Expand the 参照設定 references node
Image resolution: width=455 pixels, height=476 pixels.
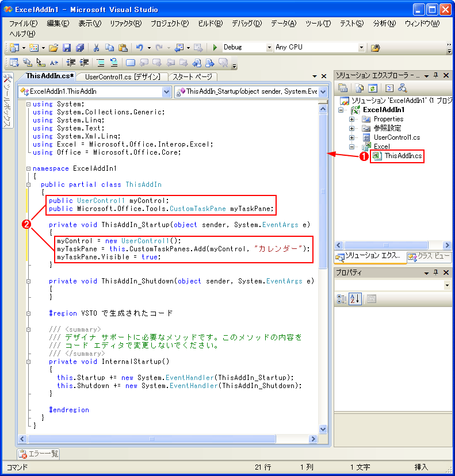pyautogui.click(x=351, y=128)
